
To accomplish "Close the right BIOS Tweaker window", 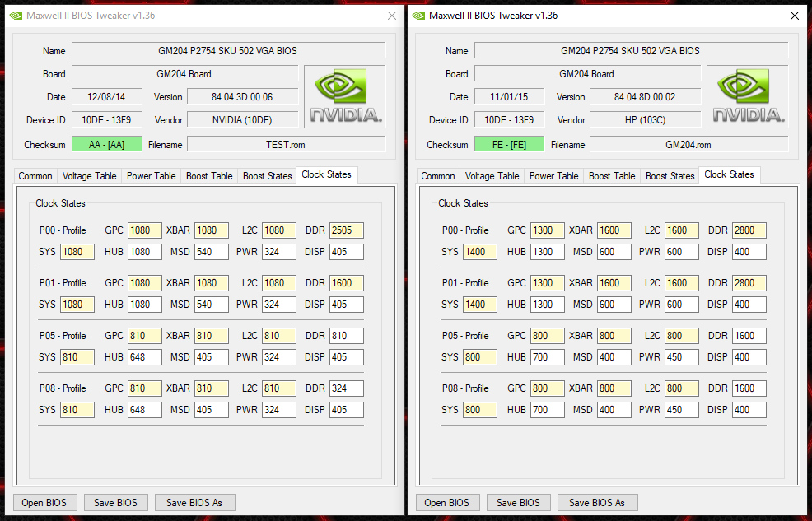I will [795, 16].
